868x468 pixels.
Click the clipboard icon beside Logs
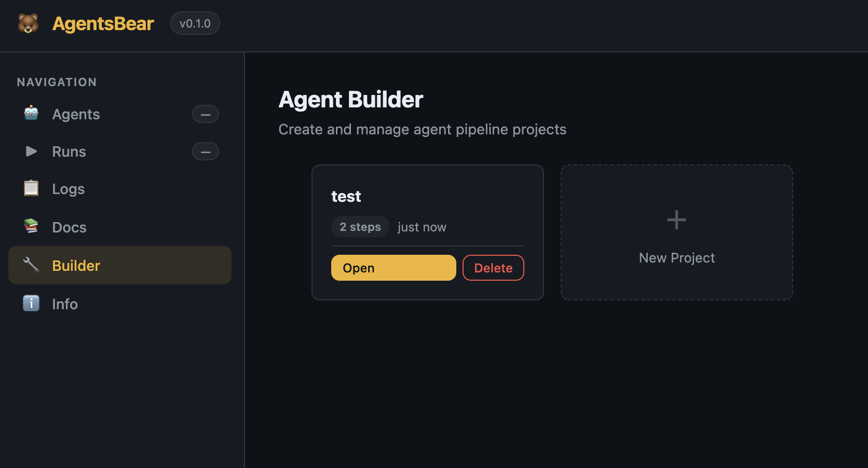(x=31, y=189)
